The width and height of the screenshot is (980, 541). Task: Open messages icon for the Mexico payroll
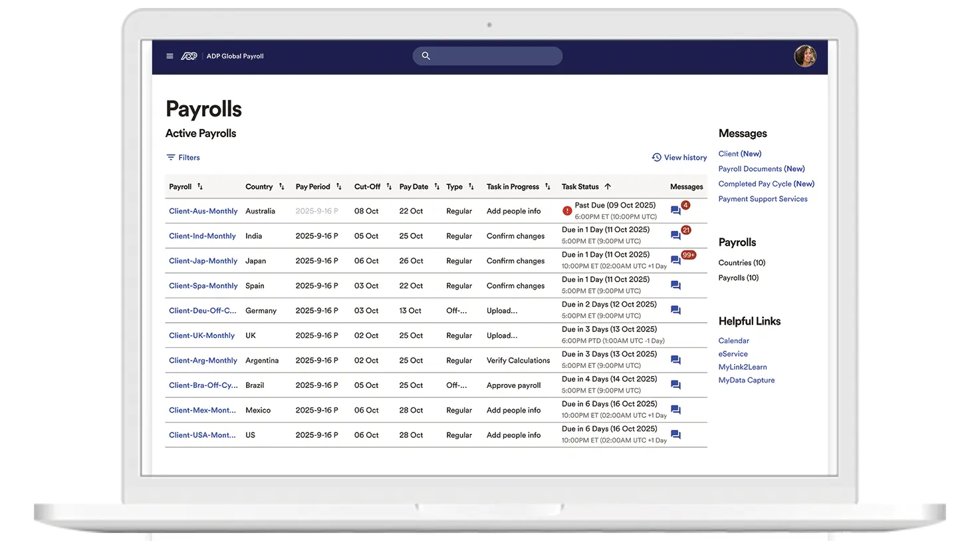coord(675,410)
